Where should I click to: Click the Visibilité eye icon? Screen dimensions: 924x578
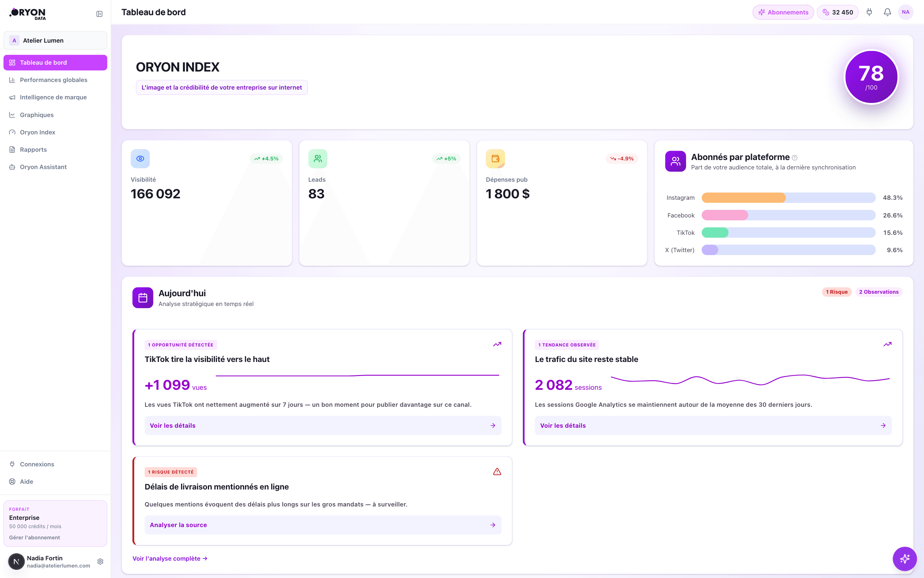[x=140, y=159]
